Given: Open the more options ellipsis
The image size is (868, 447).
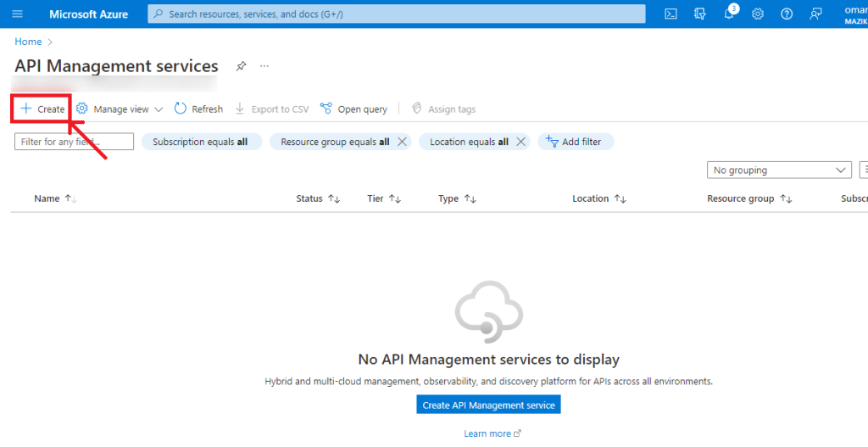Looking at the screenshot, I should coord(264,66).
